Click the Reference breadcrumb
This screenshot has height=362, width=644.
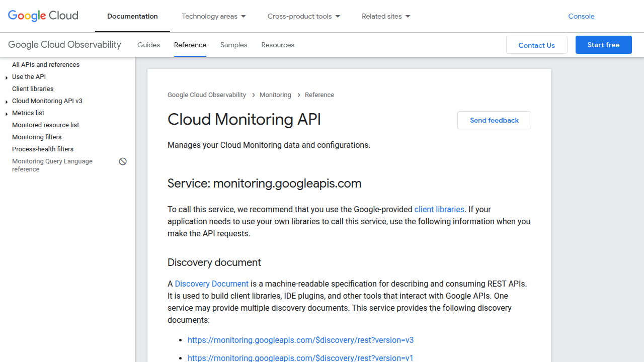click(x=319, y=95)
